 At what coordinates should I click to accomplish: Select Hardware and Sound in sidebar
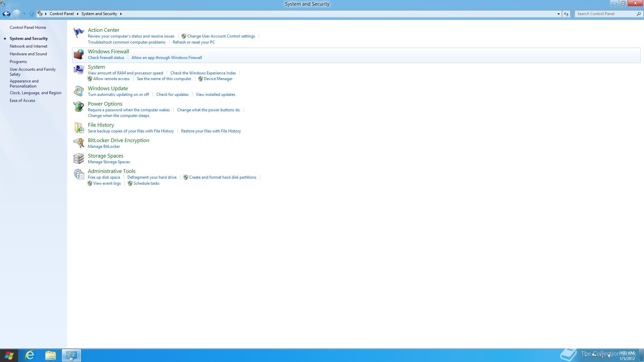click(x=28, y=54)
